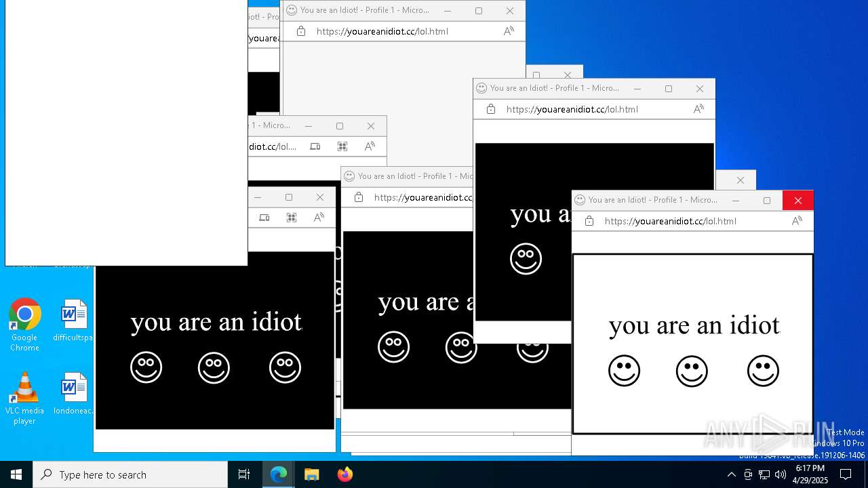Click Read aloud icon above left black idiot page
The height and width of the screenshot is (488, 868).
point(319,218)
